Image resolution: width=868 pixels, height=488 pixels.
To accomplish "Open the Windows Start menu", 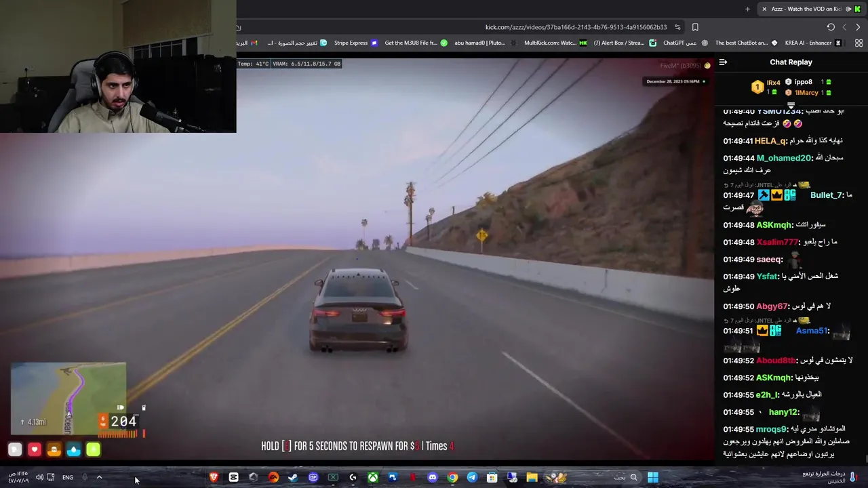I will 652,477.
